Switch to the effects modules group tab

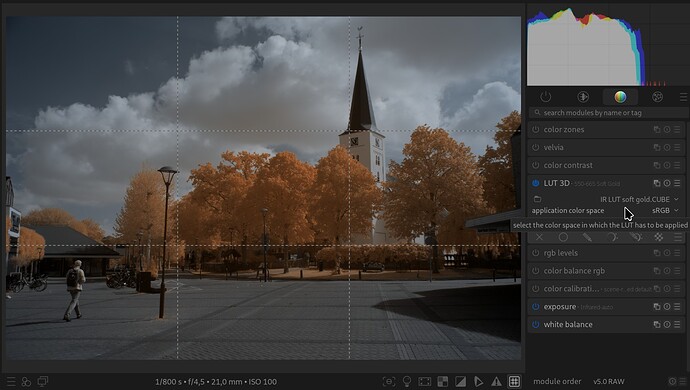(x=657, y=97)
